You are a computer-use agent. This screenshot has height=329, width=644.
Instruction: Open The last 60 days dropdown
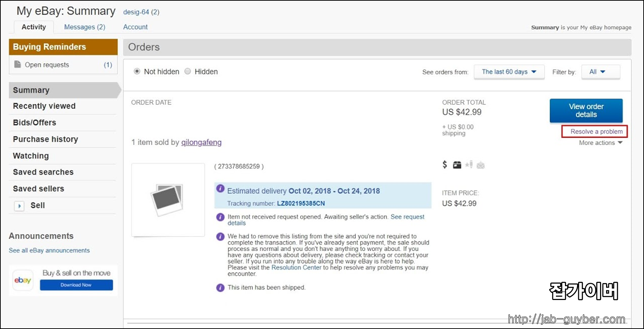click(509, 72)
